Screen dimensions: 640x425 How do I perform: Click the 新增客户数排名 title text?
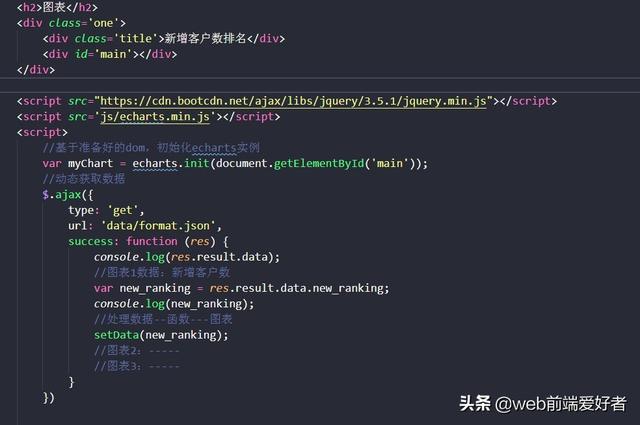pyautogui.click(x=205, y=38)
